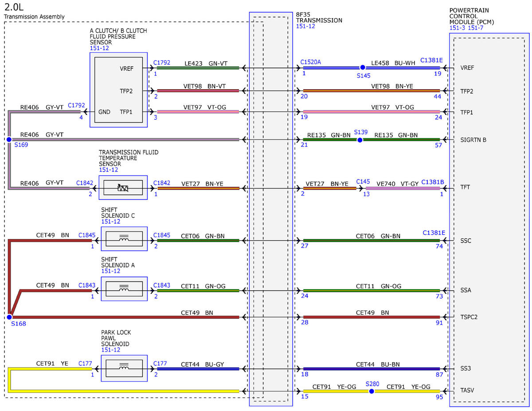Click the C145 connector label
532x411 pixels.
(363, 182)
